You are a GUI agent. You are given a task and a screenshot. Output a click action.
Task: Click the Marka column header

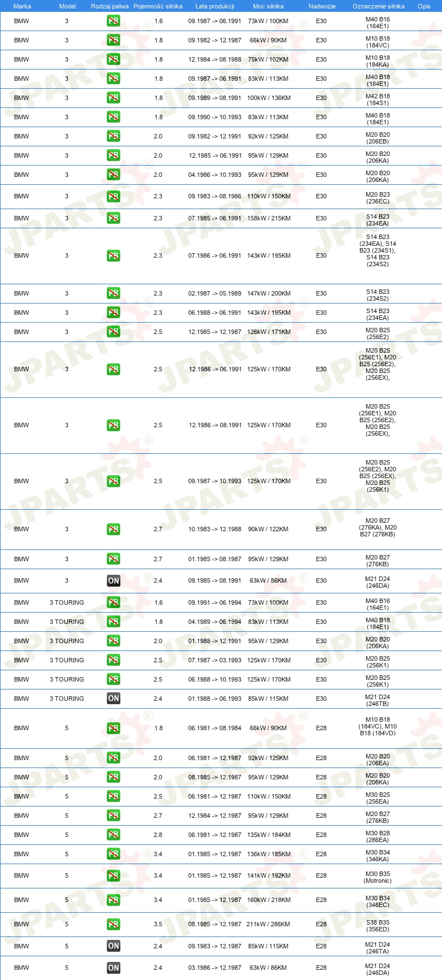(x=22, y=6)
